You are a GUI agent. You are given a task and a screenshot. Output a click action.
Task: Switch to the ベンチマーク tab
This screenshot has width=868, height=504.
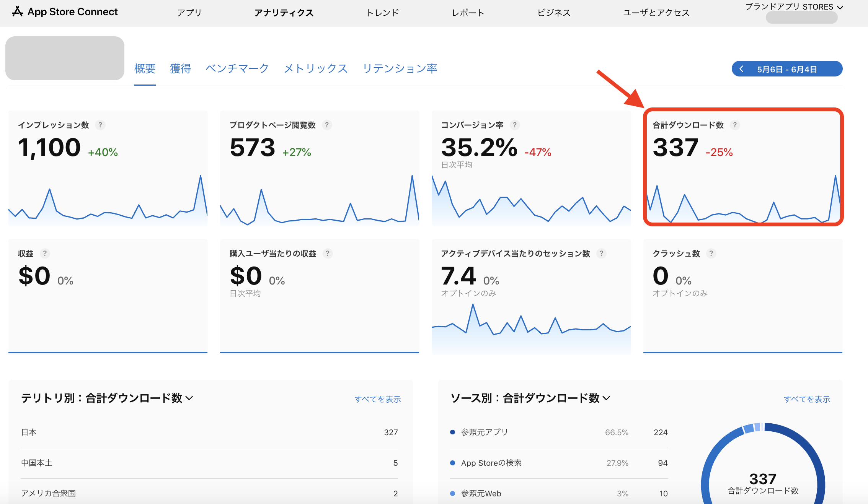(x=237, y=68)
